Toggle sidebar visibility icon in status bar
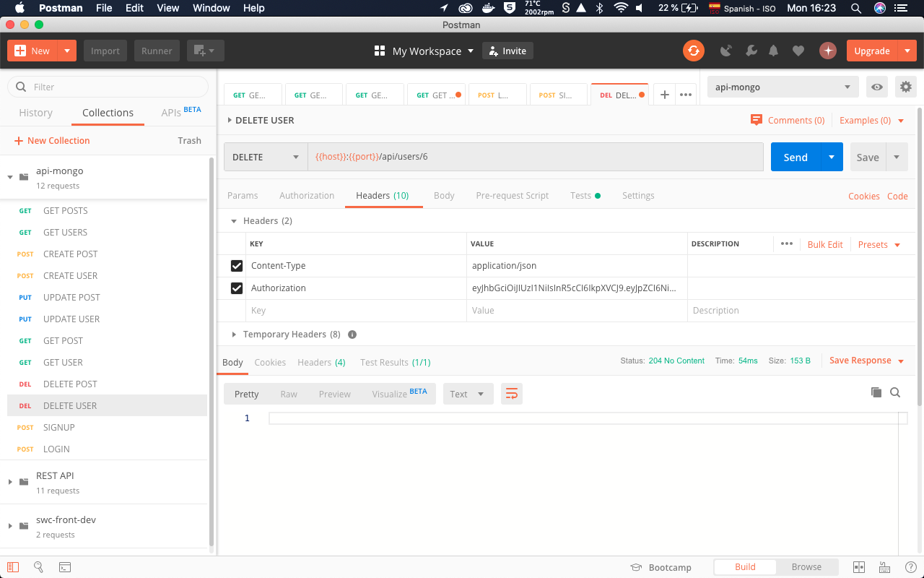Screen dimensions: 924x578 click(13, 567)
